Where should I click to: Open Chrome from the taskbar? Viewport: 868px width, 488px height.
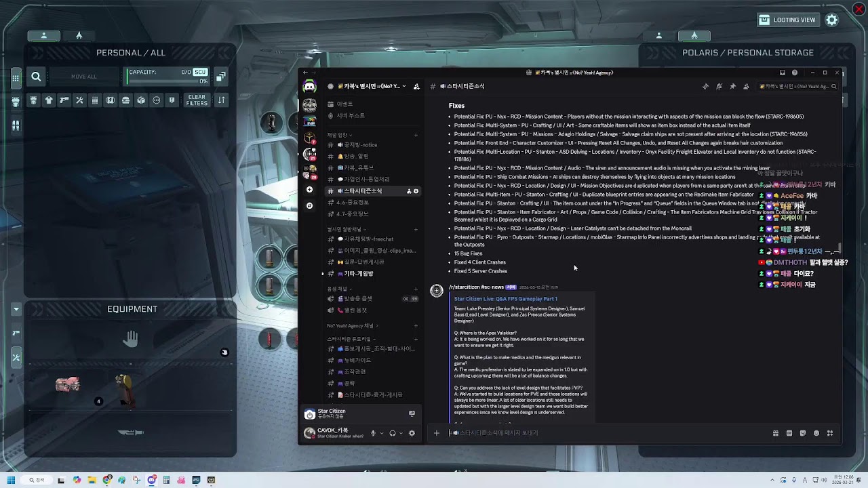[106, 480]
